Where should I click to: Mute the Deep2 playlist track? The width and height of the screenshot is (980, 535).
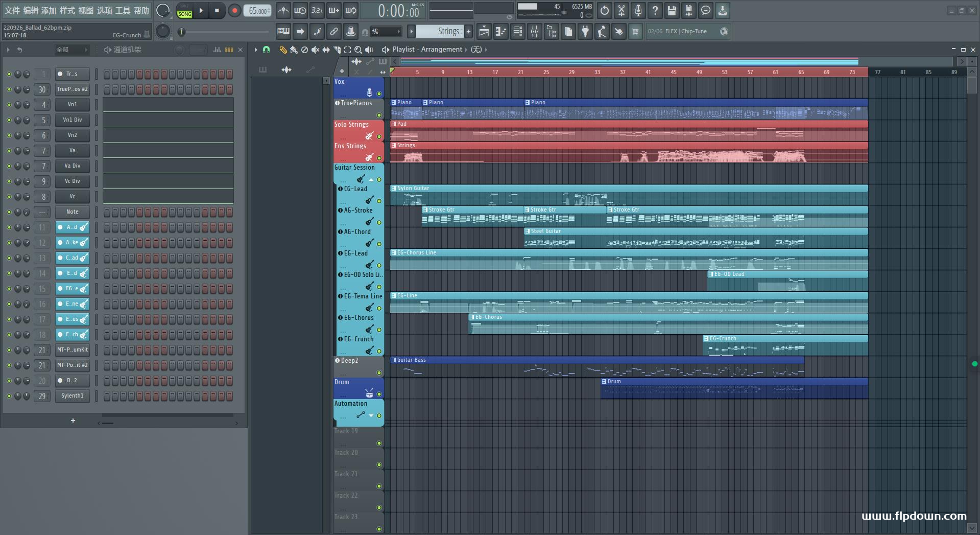point(379,373)
